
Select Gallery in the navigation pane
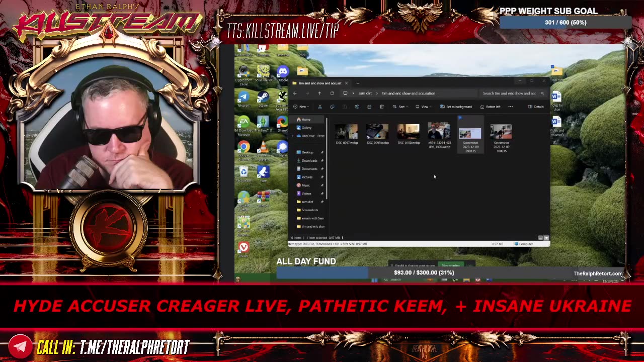(x=306, y=128)
